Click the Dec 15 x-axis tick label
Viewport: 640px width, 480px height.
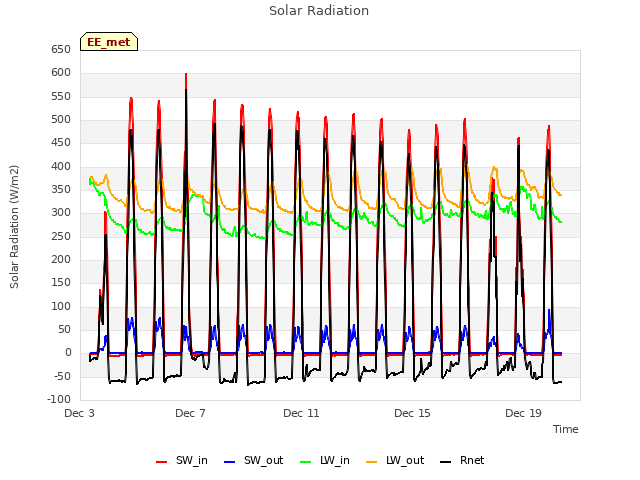click(412, 413)
